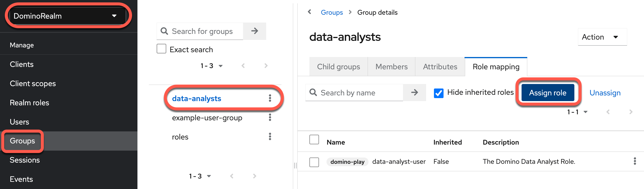Open the Action dropdown

point(602,37)
